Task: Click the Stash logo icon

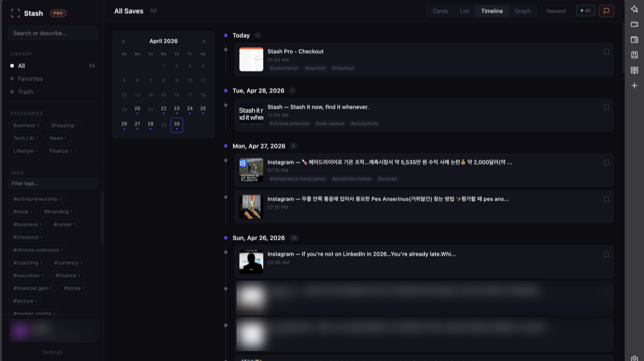Action: point(16,13)
